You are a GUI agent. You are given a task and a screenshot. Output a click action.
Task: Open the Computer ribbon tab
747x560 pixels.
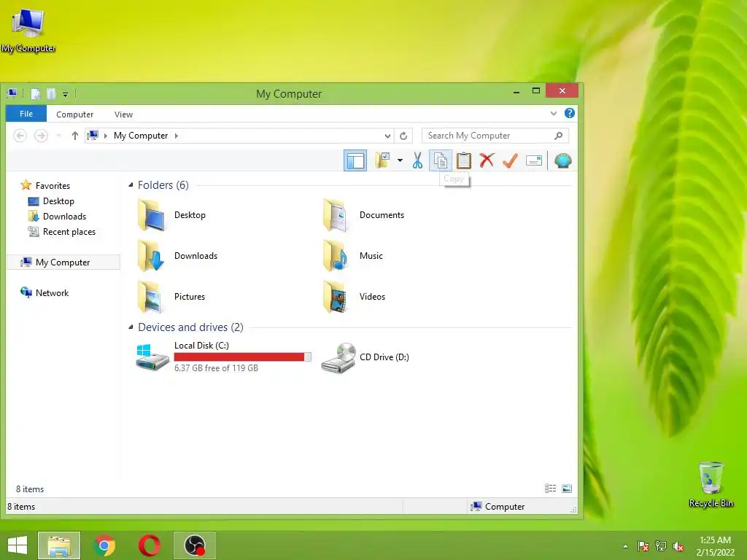75,114
